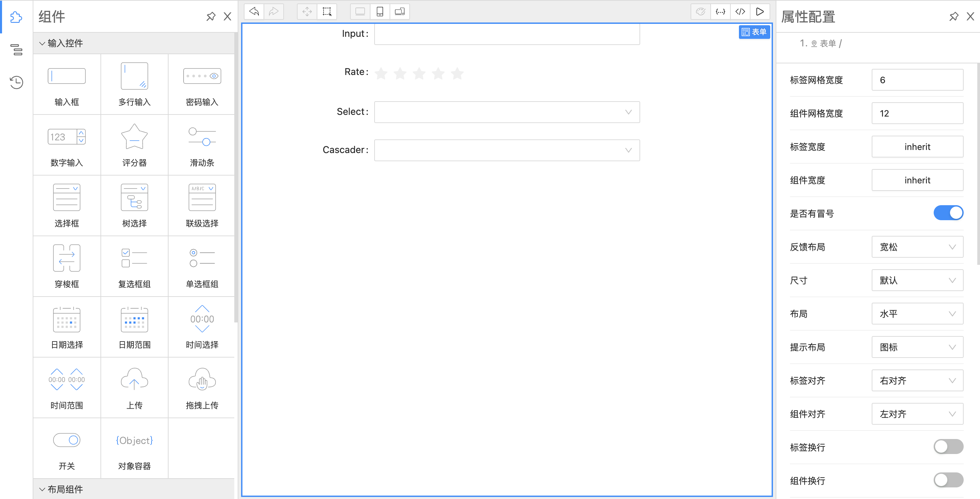Select the 树选择 tree select component
Viewport: 980px width, 499px height.
[x=134, y=206]
